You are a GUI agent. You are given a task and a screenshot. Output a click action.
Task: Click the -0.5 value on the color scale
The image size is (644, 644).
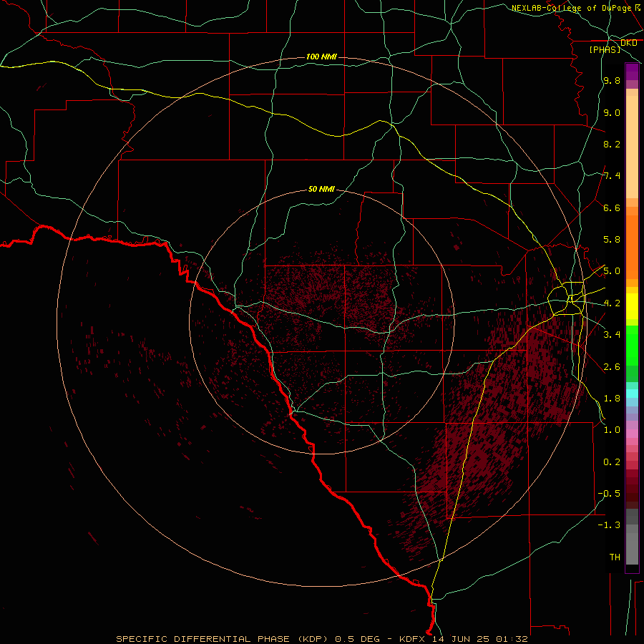(x=609, y=494)
